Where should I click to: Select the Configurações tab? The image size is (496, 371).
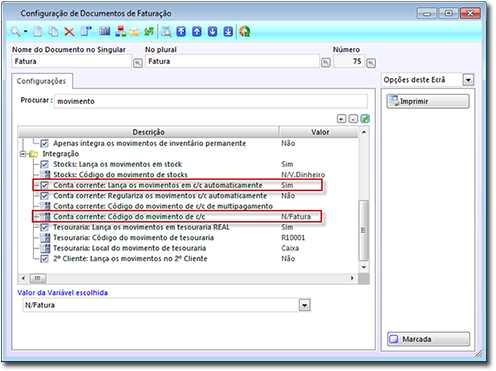pos(41,81)
